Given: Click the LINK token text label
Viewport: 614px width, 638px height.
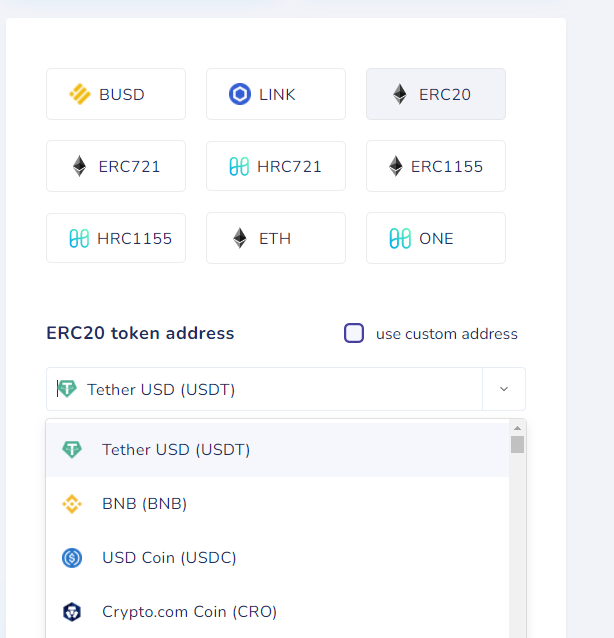Looking at the screenshot, I should tap(277, 95).
